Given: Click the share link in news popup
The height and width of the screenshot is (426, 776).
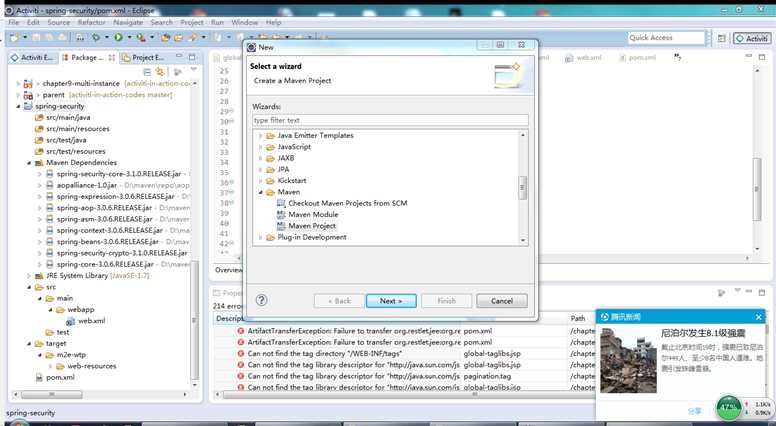Looking at the screenshot, I should point(695,411).
